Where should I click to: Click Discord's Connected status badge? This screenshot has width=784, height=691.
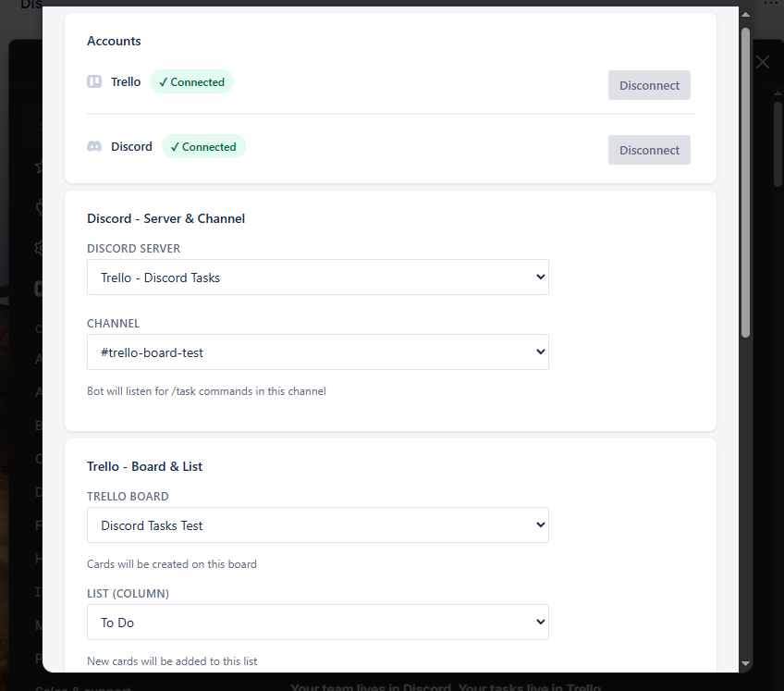click(x=203, y=146)
